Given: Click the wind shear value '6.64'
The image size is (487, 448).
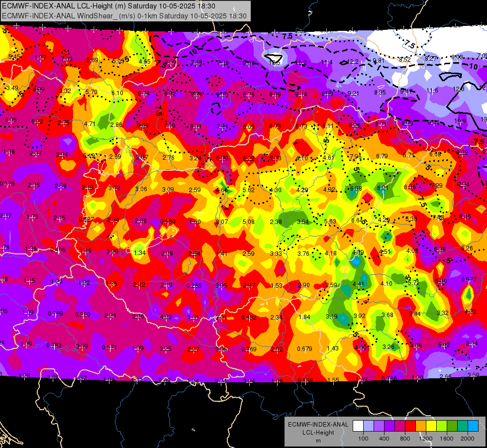Looking at the screenshot, I should pos(357,220).
